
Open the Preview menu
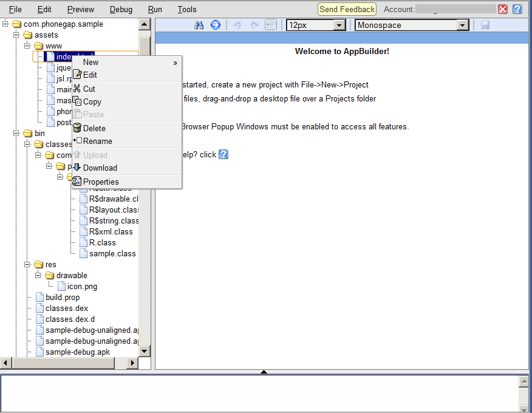[x=81, y=10]
